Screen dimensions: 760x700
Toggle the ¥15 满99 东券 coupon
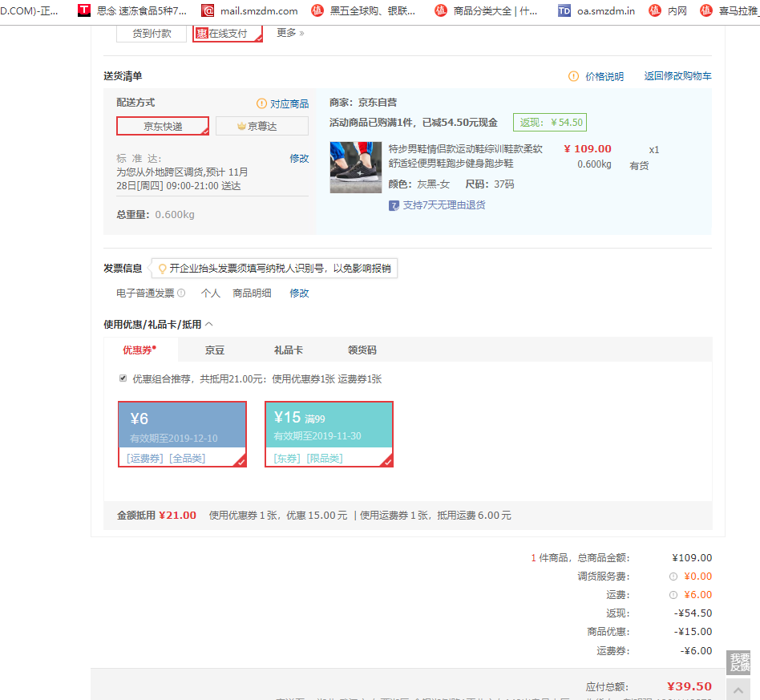[329, 435]
